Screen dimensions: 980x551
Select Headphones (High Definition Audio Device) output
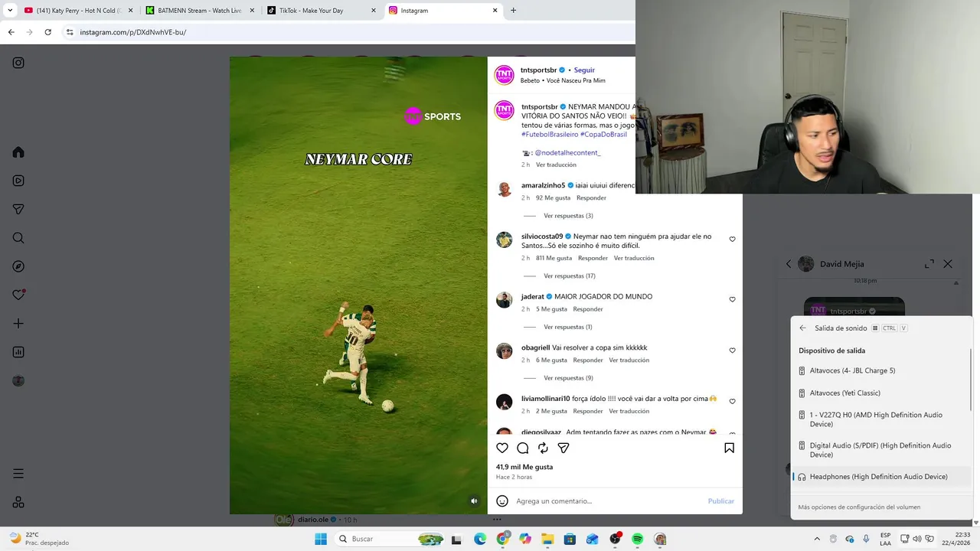click(x=881, y=477)
